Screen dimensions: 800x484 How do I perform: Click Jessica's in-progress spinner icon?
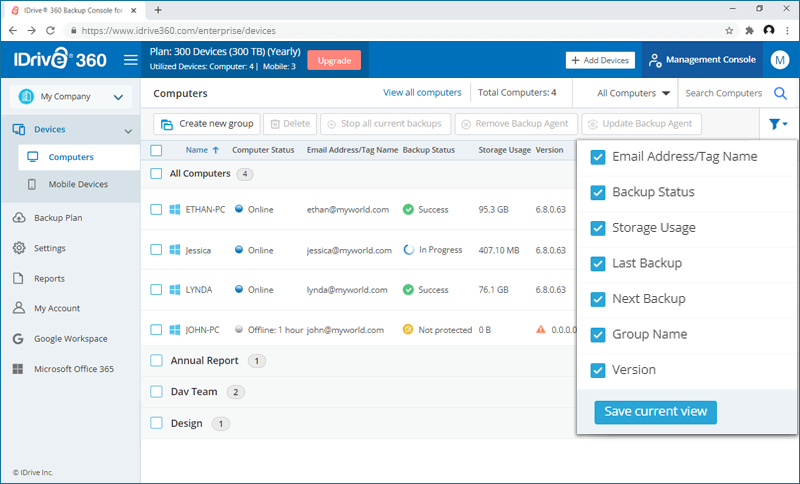[408, 250]
